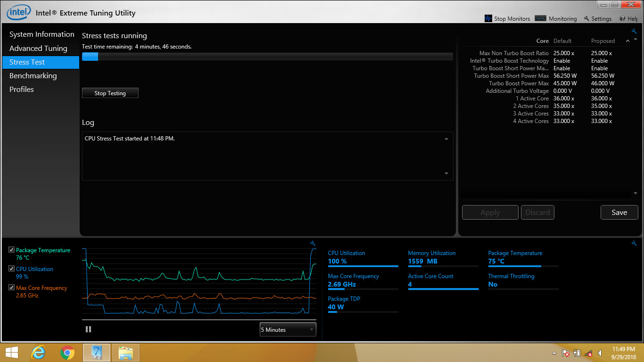Click the Apply button
The height and width of the screenshot is (362, 644).
click(490, 212)
